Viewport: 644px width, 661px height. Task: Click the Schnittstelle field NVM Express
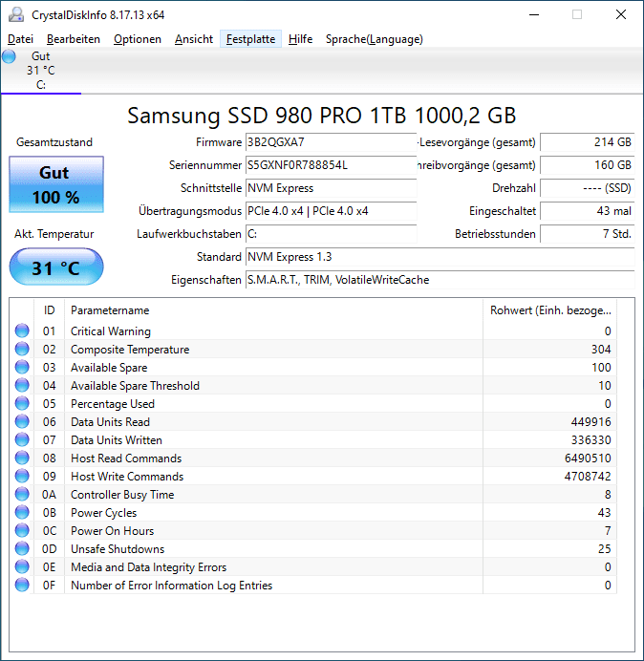pyautogui.click(x=331, y=188)
